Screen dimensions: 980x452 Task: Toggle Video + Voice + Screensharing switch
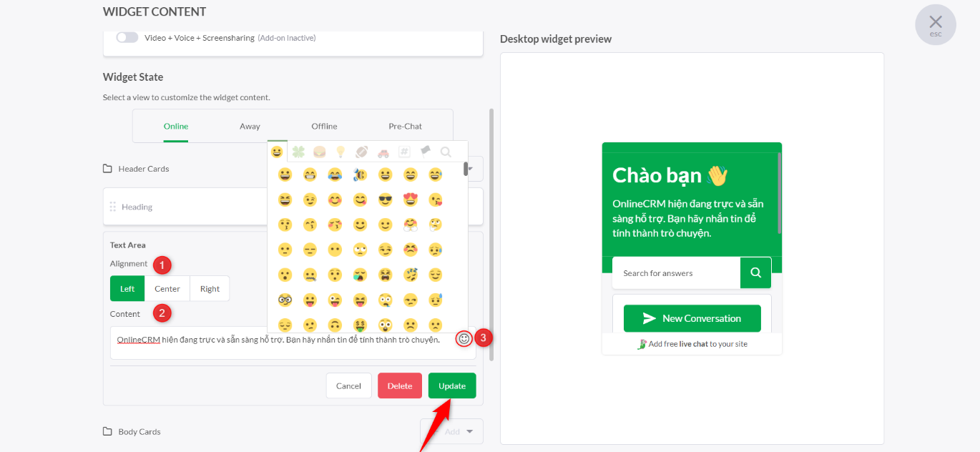tap(127, 37)
